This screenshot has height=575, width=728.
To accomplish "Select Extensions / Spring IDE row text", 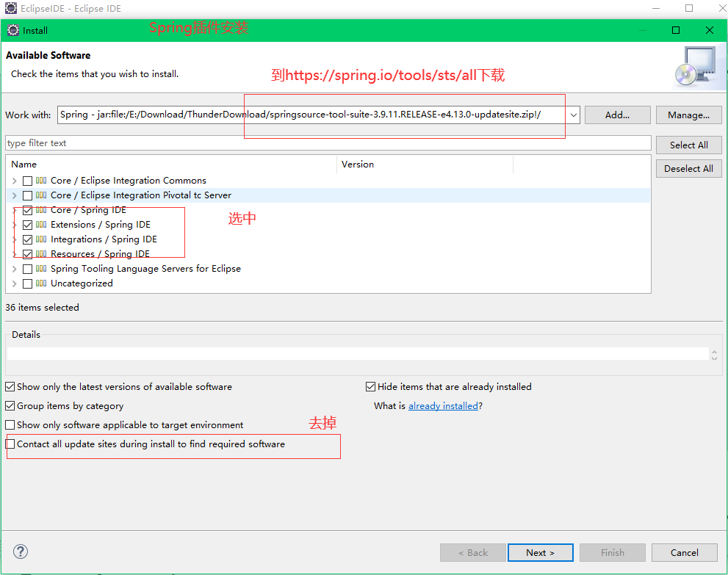I will (x=101, y=225).
